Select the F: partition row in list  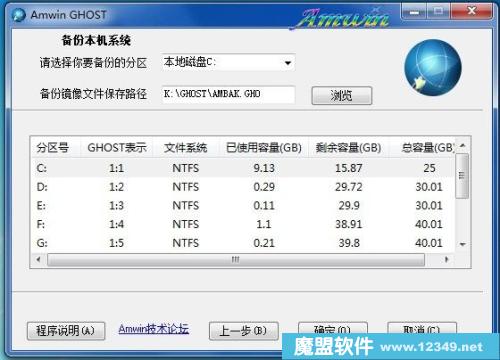[243, 224]
